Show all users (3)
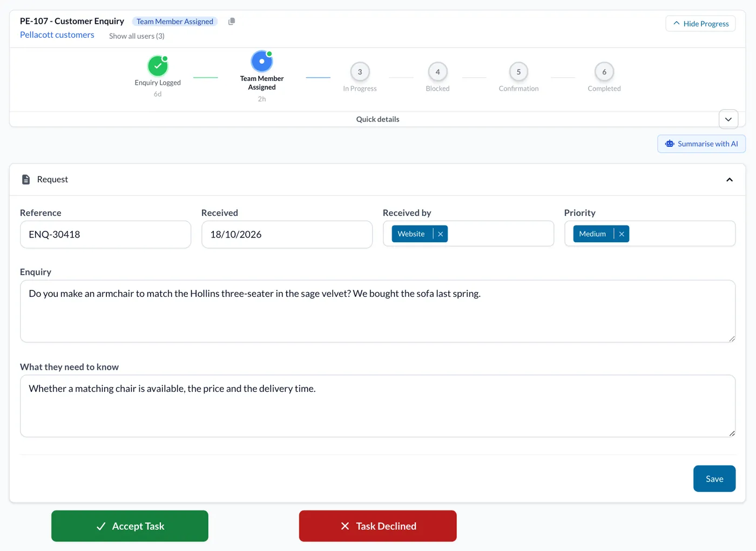The height and width of the screenshot is (551, 756). [x=137, y=36]
